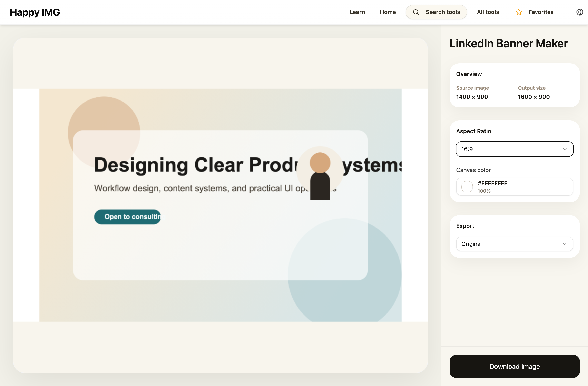Click the search magnifier icon

tap(416, 12)
